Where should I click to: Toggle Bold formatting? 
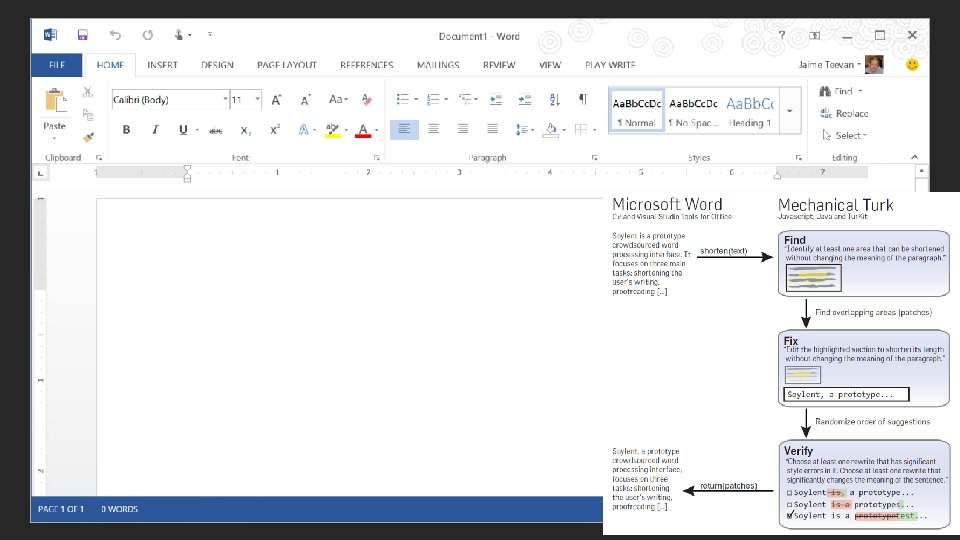pyautogui.click(x=126, y=130)
